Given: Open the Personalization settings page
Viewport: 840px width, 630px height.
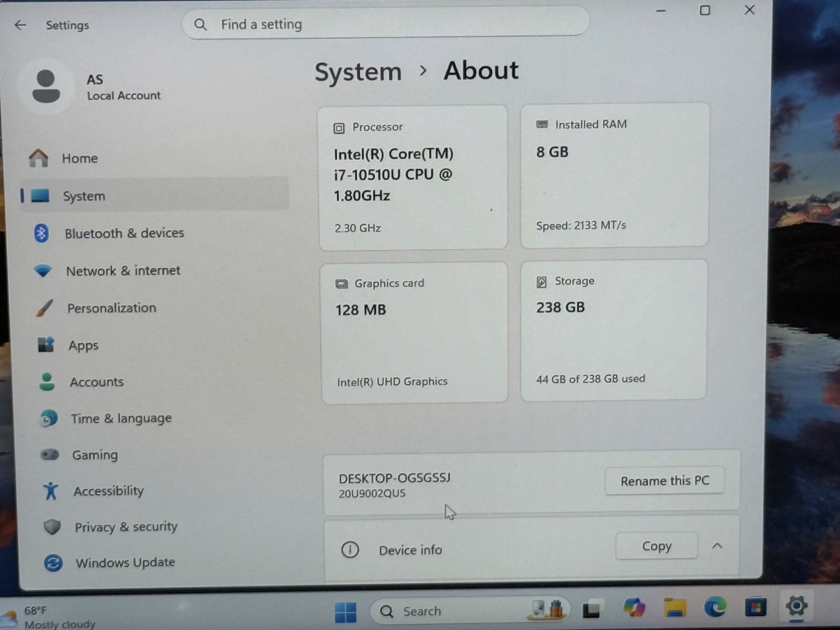Looking at the screenshot, I should (111, 308).
